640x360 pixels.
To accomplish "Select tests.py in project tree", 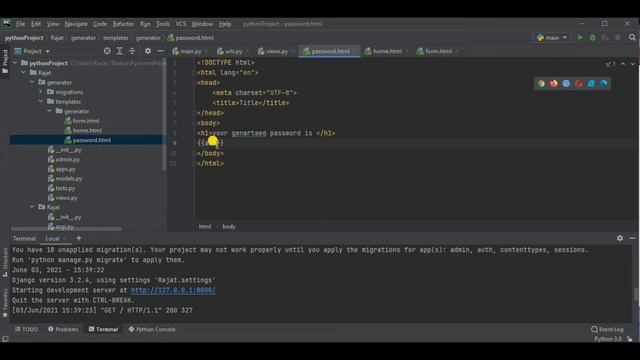I will pyautogui.click(x=65, y=188).
